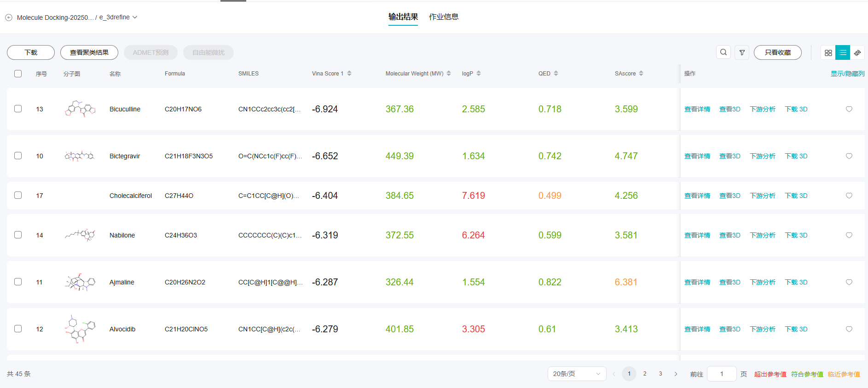Check the Bictegravir row checkbox
Image resolution: width=868 pixels, height=388 pixels.
point(18,156)
